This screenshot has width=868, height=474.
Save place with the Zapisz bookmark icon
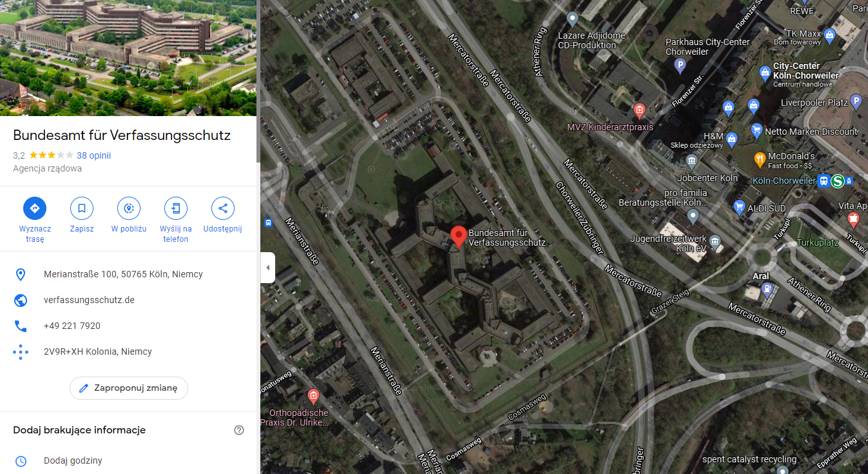coord(82,208)
